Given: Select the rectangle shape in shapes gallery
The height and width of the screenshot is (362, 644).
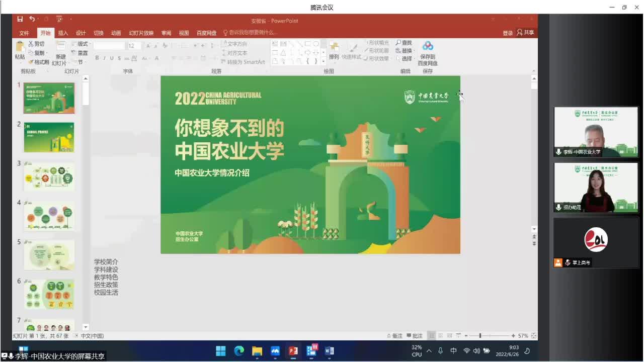Looking at the screenshot, I should click(308, 44).
